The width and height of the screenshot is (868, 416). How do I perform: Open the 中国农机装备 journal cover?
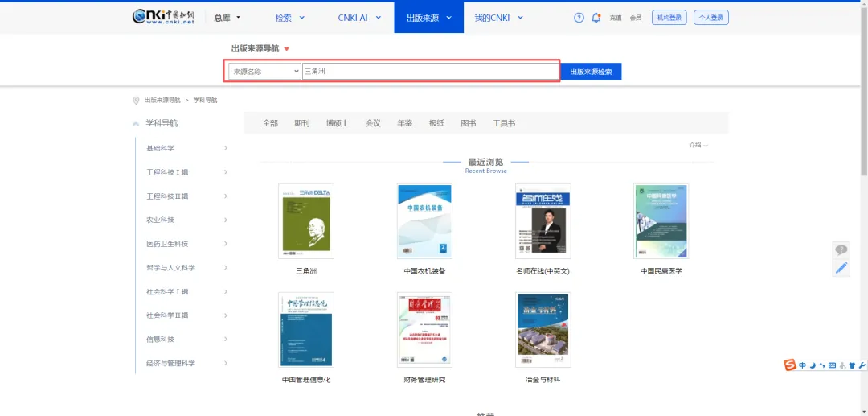tap(424, 221)
